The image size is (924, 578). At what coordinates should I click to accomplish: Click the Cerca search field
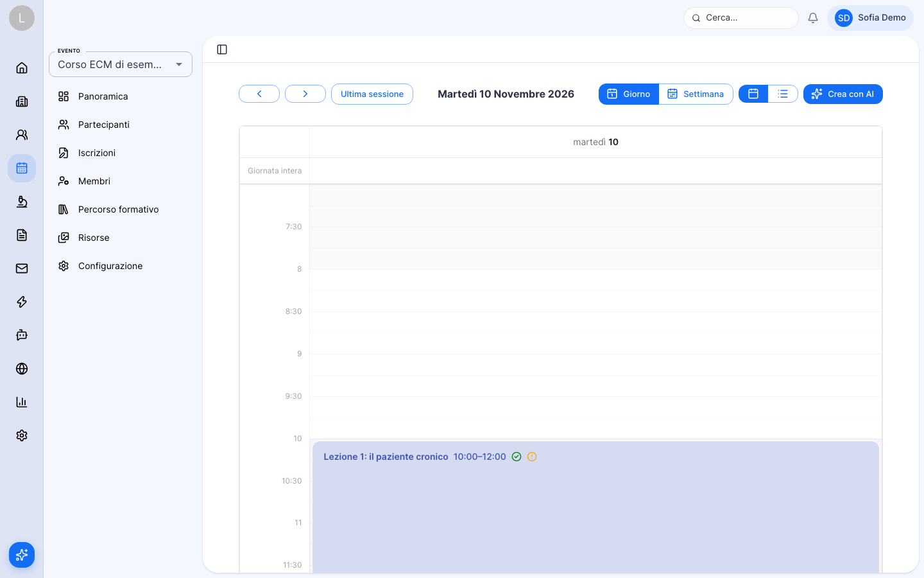741,18
